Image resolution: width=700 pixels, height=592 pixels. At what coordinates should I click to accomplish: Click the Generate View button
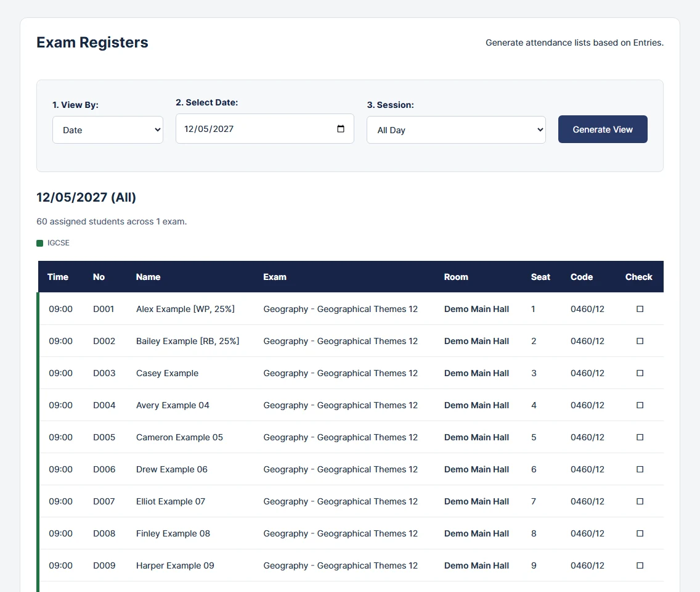point(603,129)
